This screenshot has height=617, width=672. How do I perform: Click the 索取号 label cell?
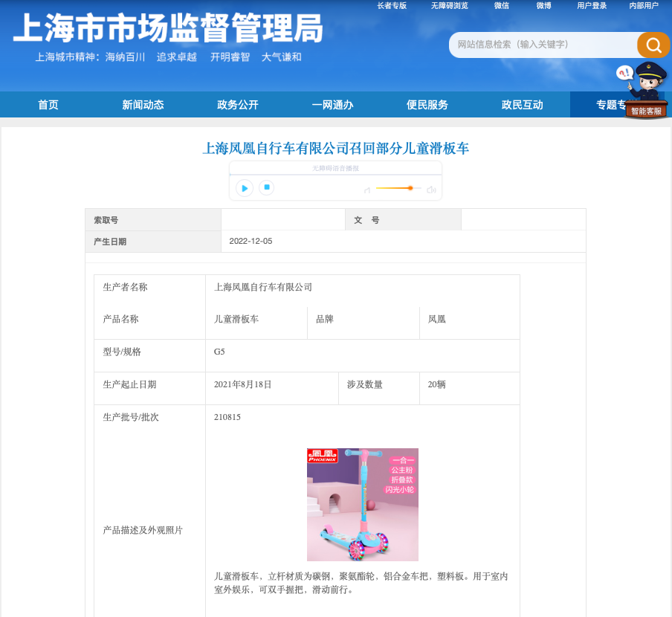pos(153,220)
